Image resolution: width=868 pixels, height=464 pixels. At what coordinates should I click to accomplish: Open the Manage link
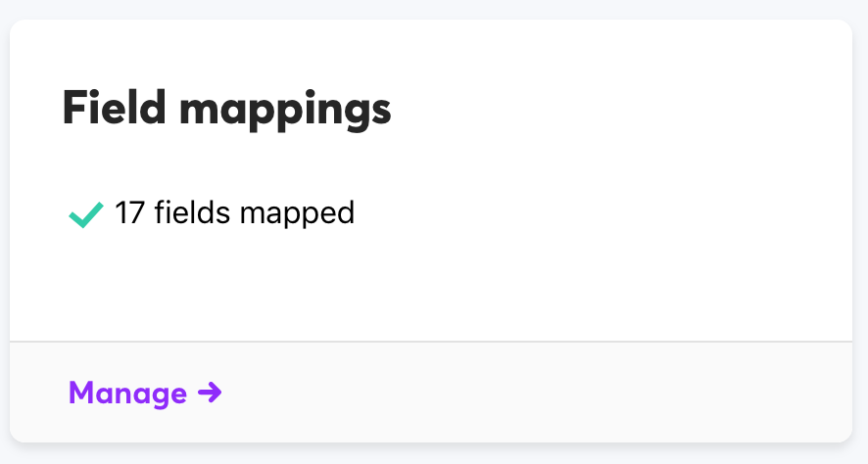click(x=128, y=394)
